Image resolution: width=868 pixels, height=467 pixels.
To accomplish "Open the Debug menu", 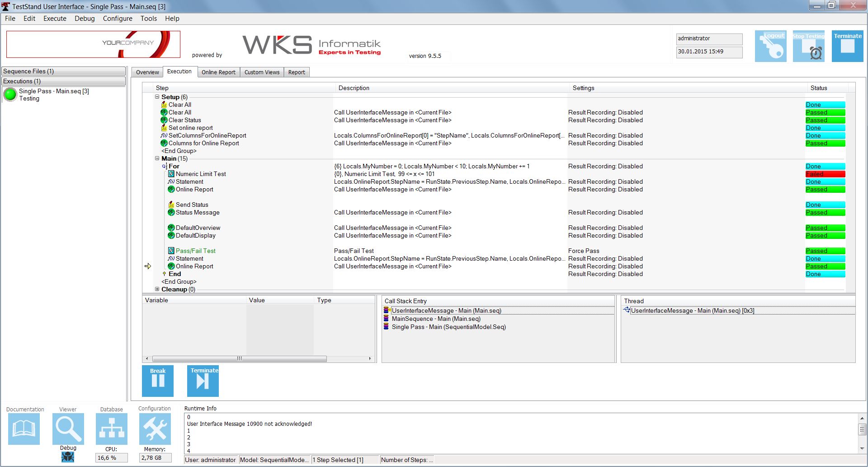I will pos(85,19).
